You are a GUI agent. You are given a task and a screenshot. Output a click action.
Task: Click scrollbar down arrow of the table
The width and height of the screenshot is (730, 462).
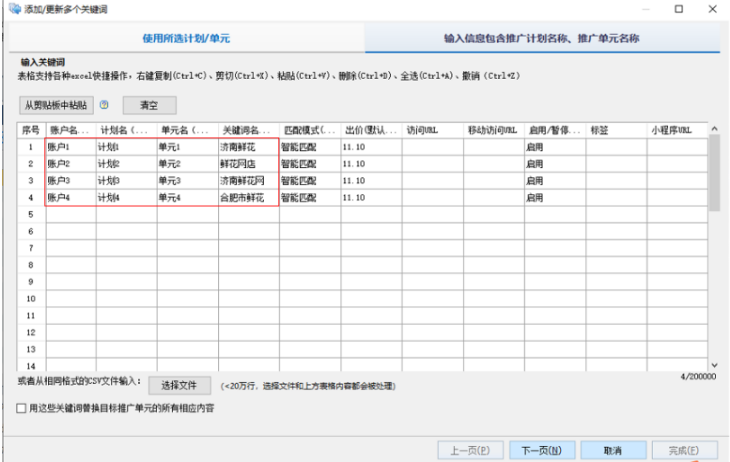[x=714, y=366]
